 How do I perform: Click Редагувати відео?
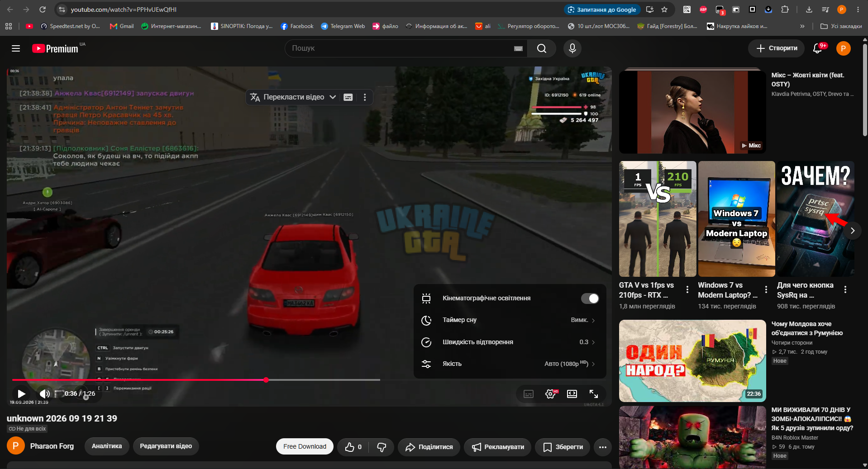pos(166,446)
